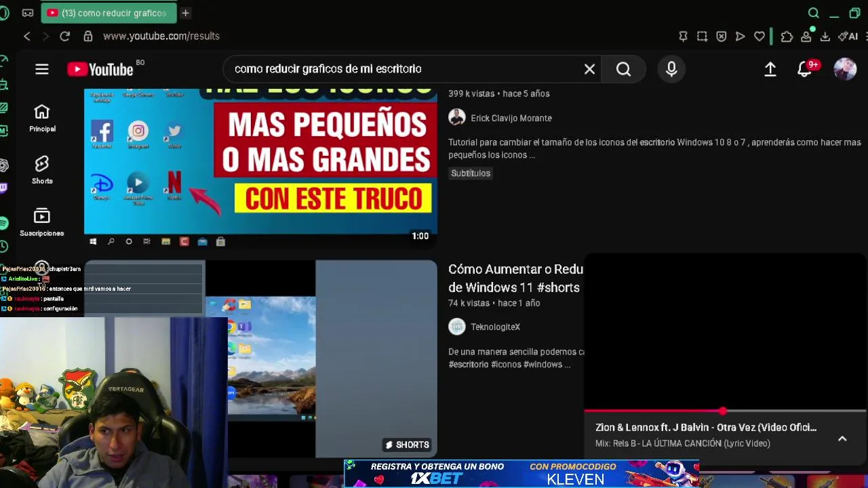Open Suscripciones in the sidebar
The image size is (868, 488).
(x=42, y=222)
